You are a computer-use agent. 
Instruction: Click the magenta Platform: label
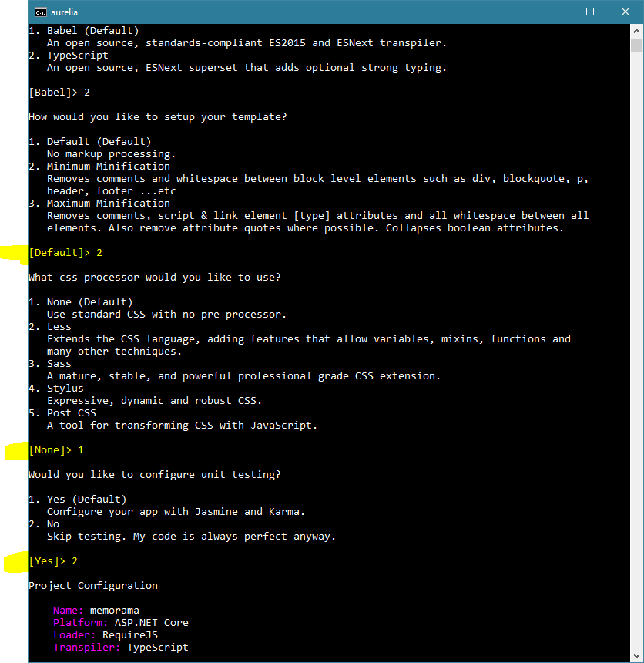click(80, 623)
